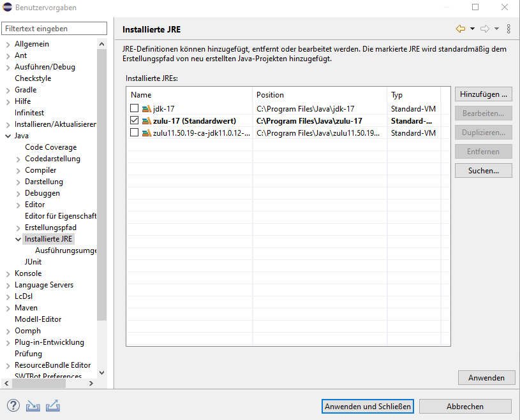Click the tree horizontal scrollbar right arrow
This screenshot has width=520, height=420.
coord(91,383)
